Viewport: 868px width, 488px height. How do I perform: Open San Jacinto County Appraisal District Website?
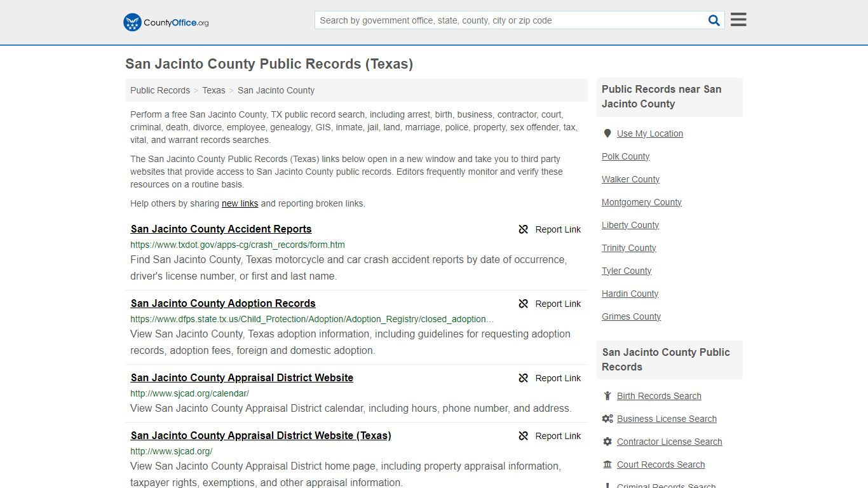click(242, 378)
